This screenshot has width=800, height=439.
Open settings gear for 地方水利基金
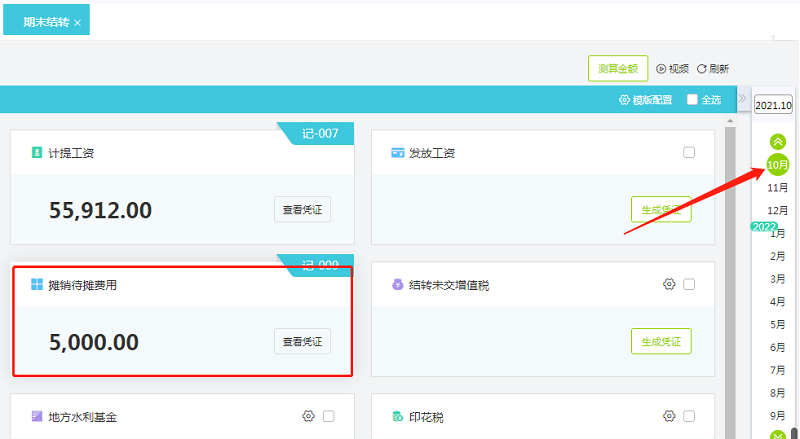[308, 416]
